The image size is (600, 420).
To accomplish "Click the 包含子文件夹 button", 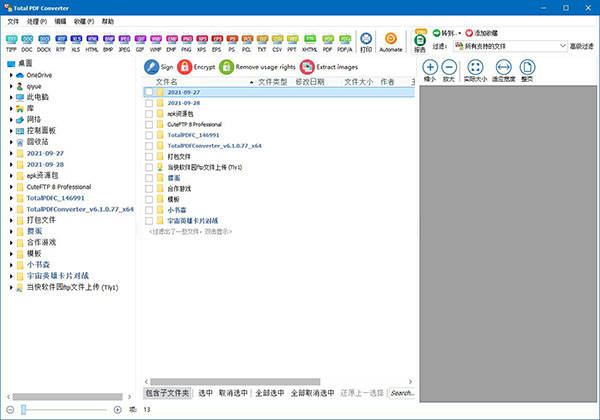I will click(x=168, y=393).
